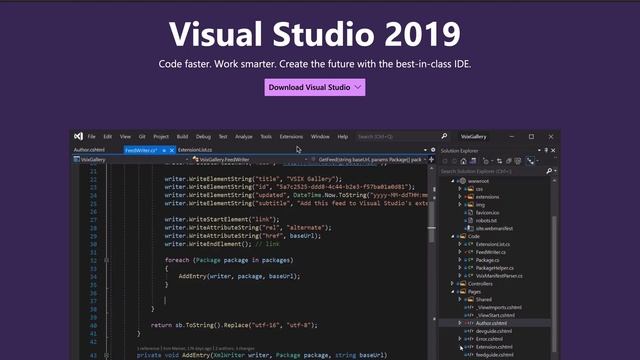
Task: Open the GetFeed member navigation dropdown
Action: (368, 160)
